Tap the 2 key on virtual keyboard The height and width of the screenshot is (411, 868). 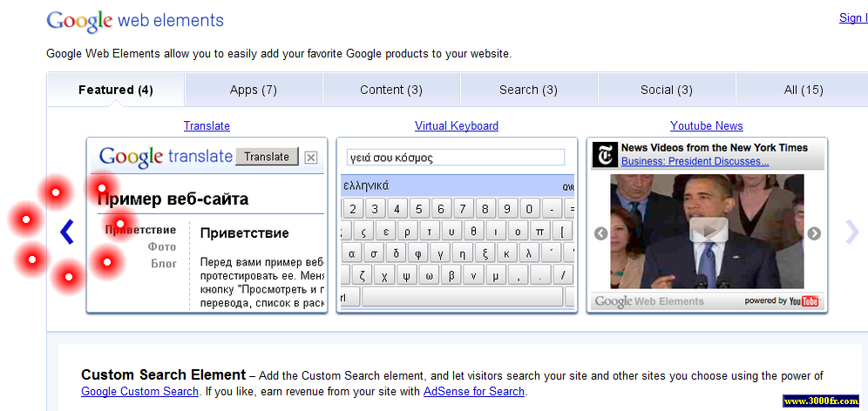(353, 210)
